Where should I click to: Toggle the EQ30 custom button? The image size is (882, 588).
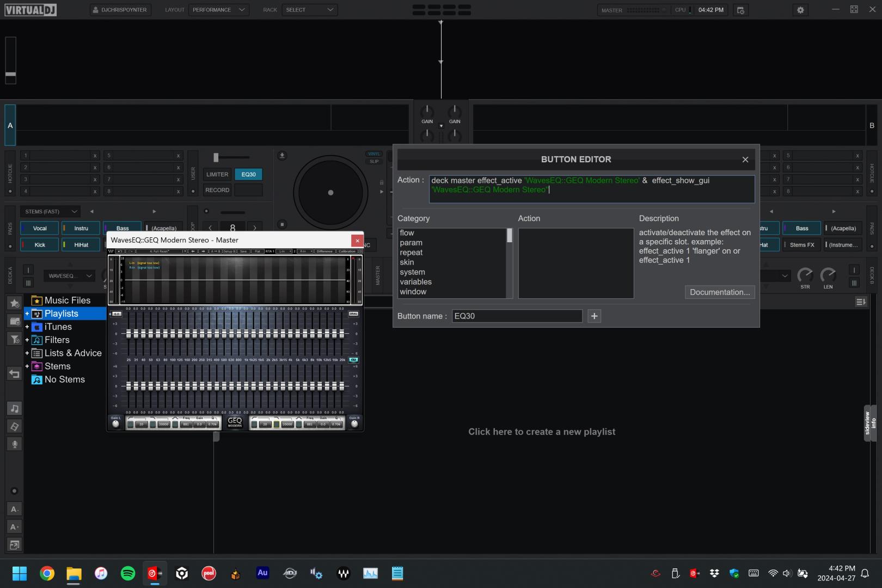(x=248, y=174)
